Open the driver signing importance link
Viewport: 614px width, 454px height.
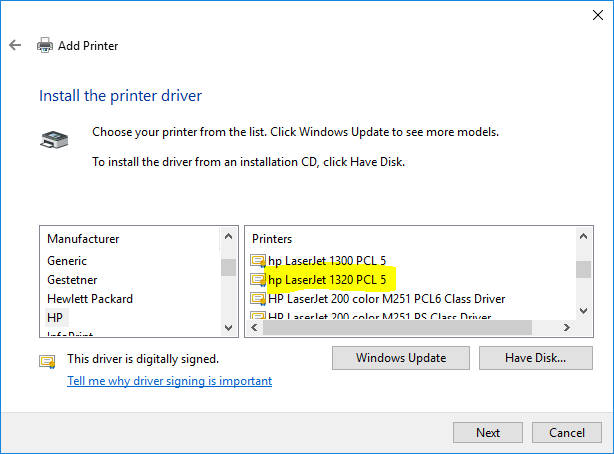click(x=169, y=381)
